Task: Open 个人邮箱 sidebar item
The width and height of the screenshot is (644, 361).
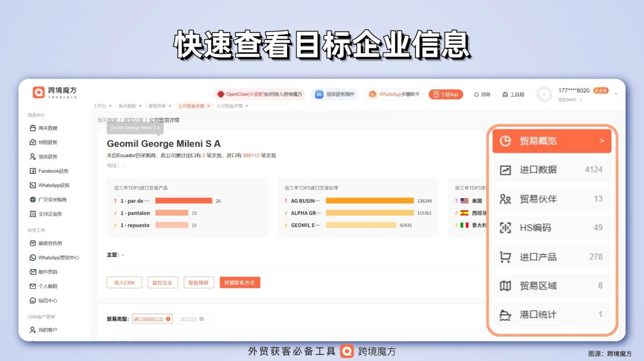Action: [x=44, y=286]
